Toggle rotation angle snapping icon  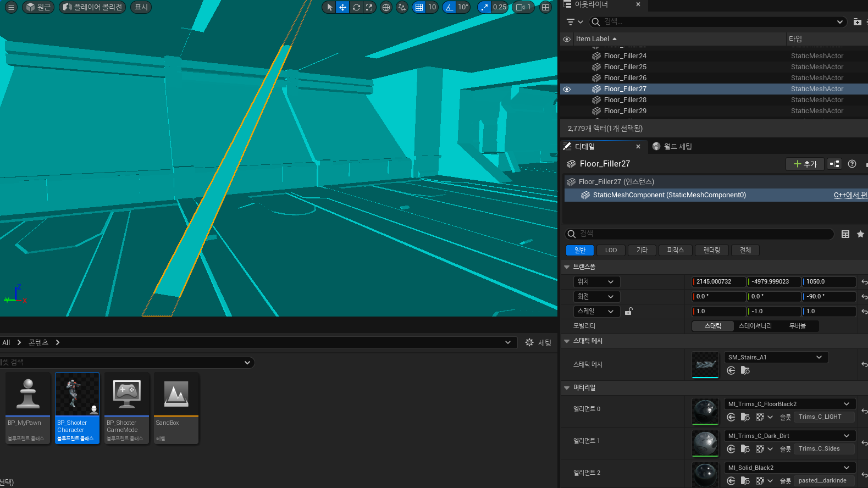tap(450, 7)
